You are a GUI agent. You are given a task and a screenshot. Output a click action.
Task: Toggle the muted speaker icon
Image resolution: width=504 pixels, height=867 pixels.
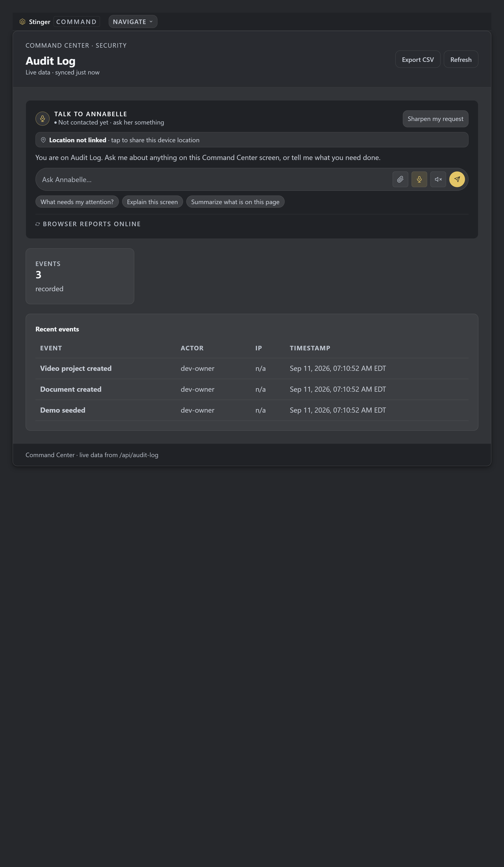click(438, 179)
